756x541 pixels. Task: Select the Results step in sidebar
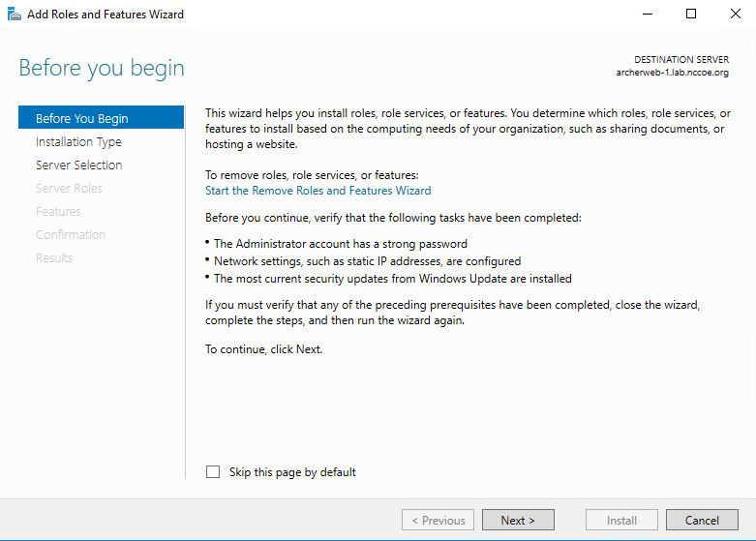[x=54, y=257]
